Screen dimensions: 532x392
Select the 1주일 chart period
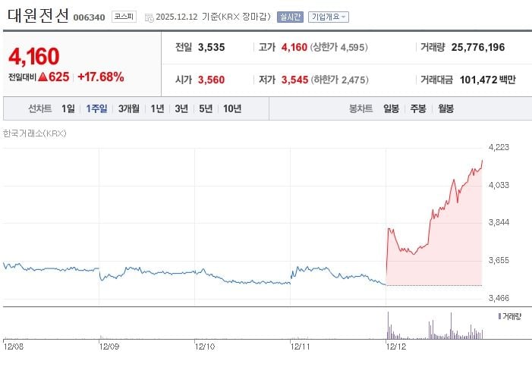click(x=97, y=108)
